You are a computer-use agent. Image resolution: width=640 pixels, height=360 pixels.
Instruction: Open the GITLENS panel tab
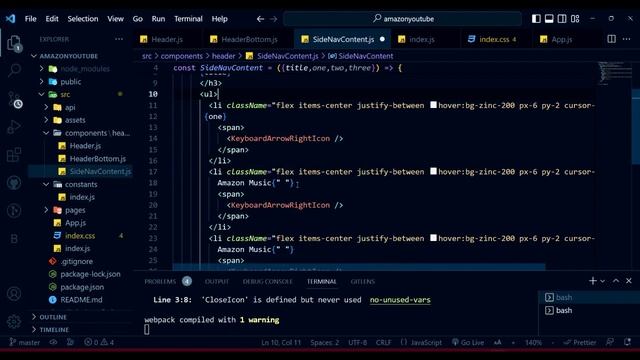click(x=362, y=281)
